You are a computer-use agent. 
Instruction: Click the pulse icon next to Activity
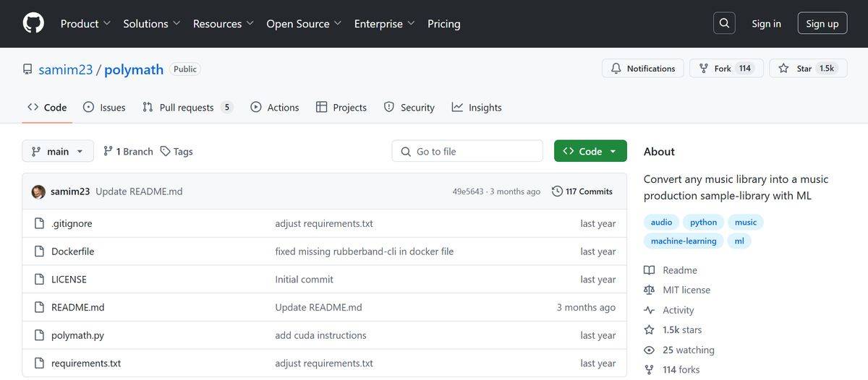(649, 310)
